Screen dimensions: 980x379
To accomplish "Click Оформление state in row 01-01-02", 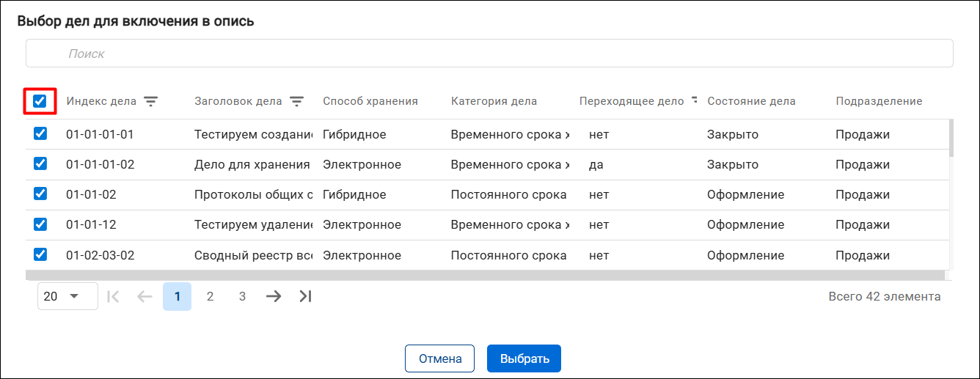I will coord(746,194).
